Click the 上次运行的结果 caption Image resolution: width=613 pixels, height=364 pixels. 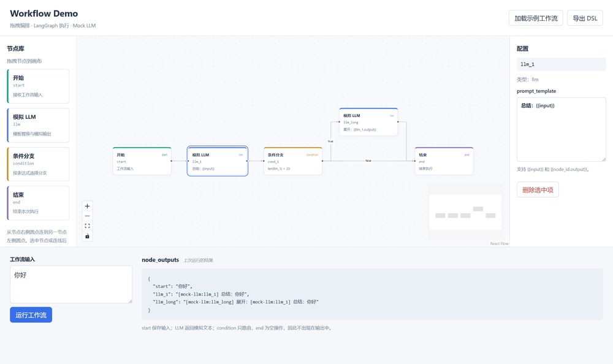198,260
